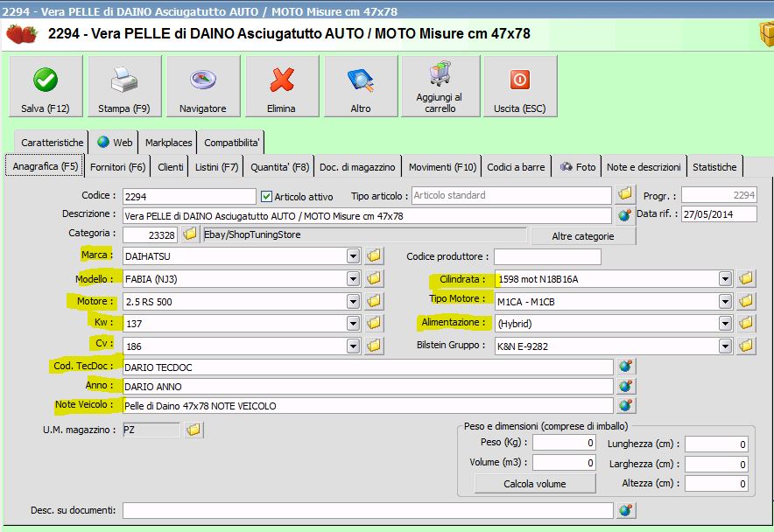Viewport: 774px width, 532px height.
Task: Expand the Modello FABIA (NJ3) dropdown arrow
Action: pyautogui.click(x=353, y=278)
